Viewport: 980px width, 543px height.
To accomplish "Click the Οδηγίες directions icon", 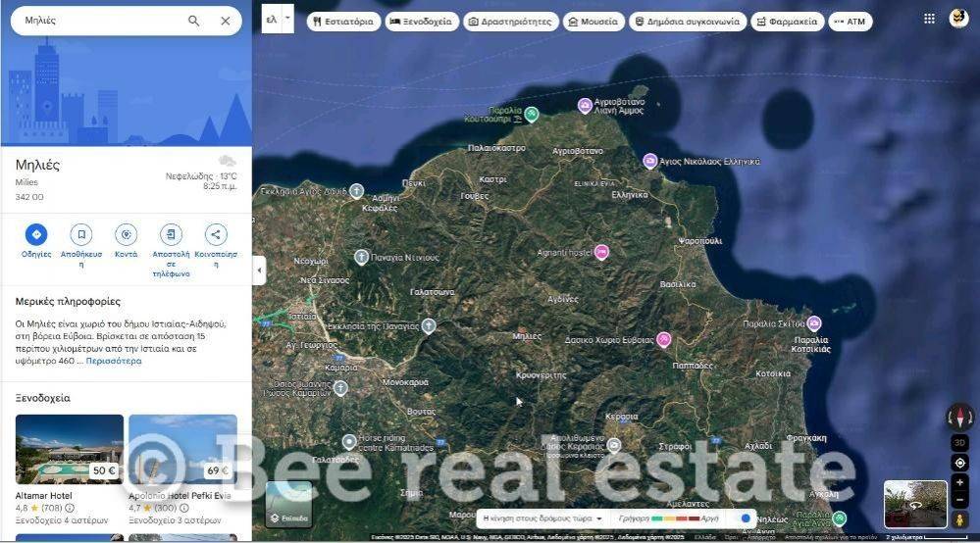I will [36, 234].
